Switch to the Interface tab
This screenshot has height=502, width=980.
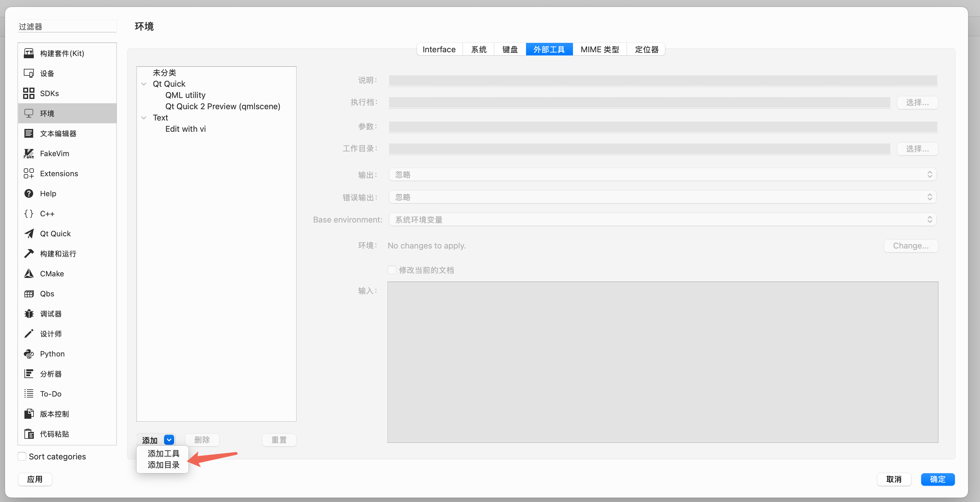[439, 49]
